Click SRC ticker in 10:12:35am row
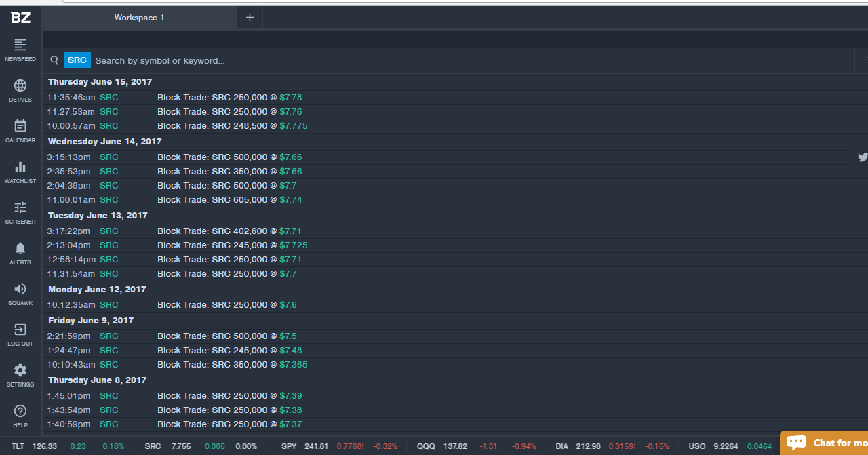The image size is (868, 455). pos(108,305)
